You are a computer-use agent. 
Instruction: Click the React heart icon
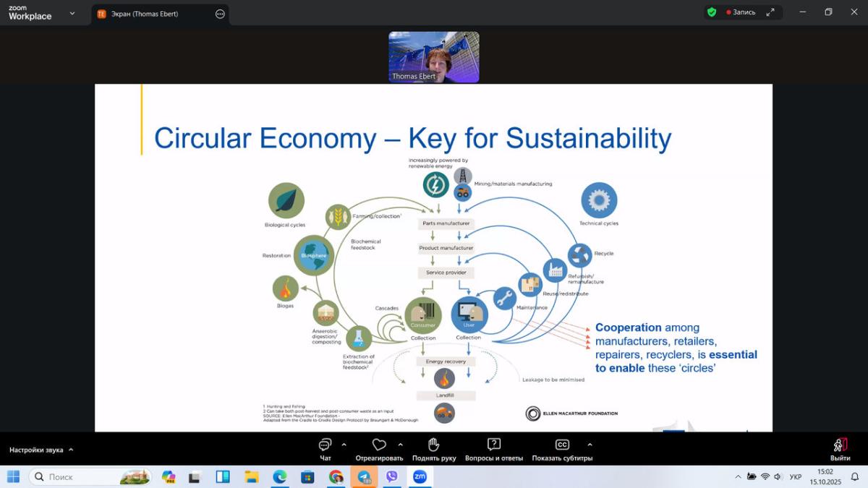[379, 445]
